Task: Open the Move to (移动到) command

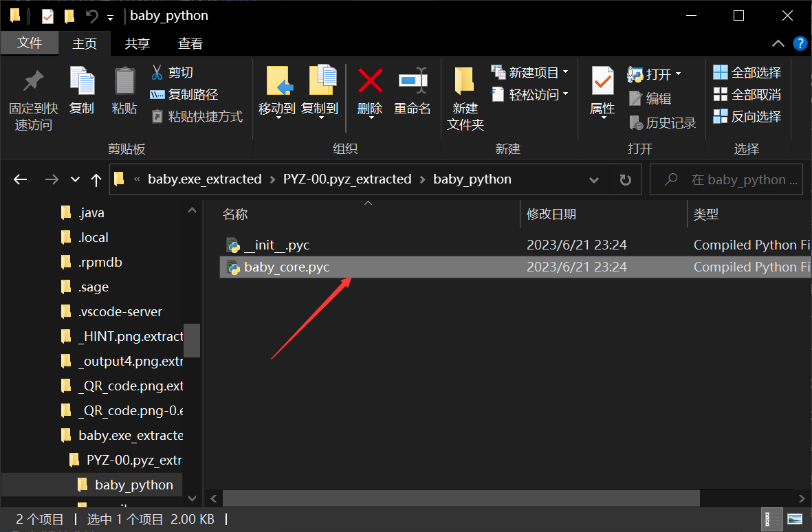Action: [277, 92]
